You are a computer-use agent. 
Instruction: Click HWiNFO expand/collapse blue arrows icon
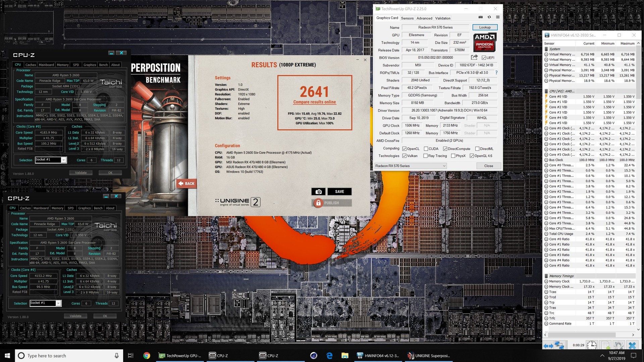548,345
